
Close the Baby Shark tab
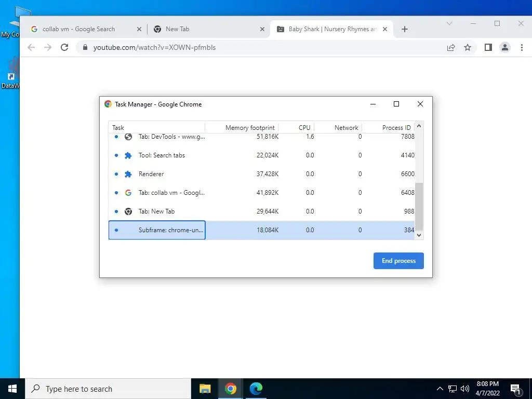pyautogui.click(x=385, y=29)
